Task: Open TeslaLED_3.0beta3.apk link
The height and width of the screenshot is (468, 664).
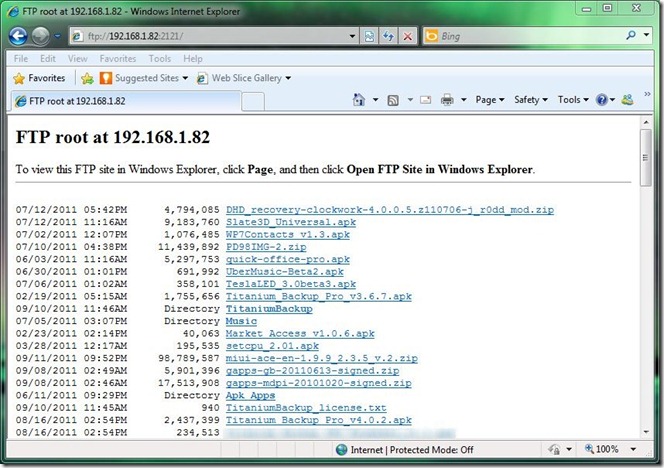Action: 290,284
